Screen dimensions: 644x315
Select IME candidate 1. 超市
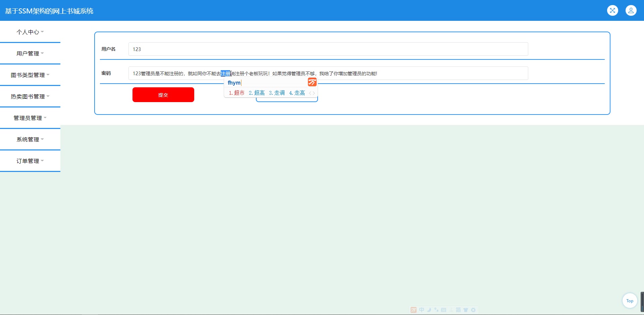tap(236, 93)
